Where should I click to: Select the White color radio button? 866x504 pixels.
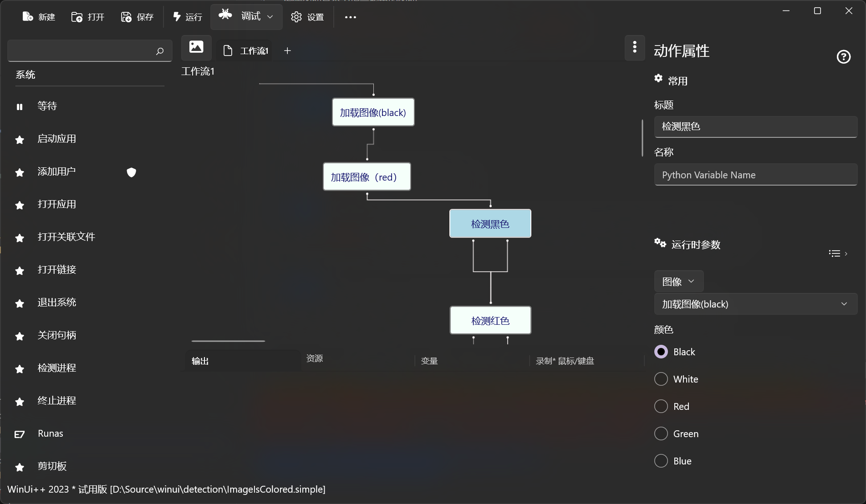(661, 379)
